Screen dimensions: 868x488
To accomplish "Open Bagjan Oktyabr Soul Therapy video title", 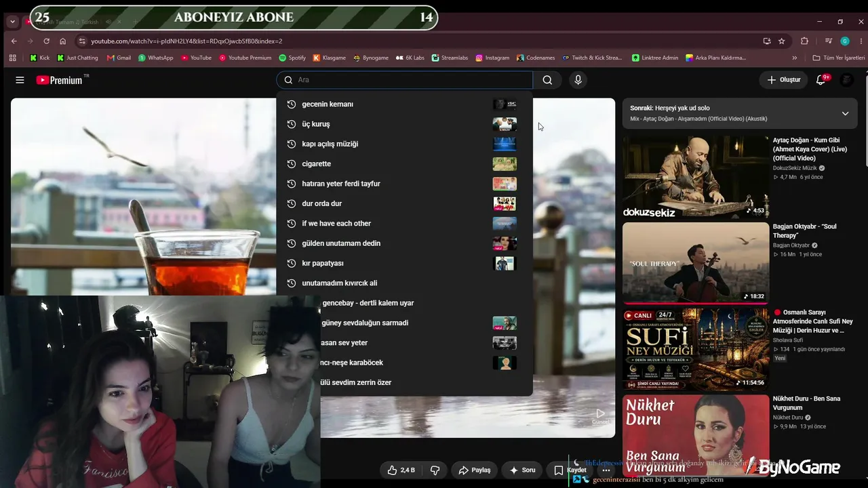I will 805,231.
